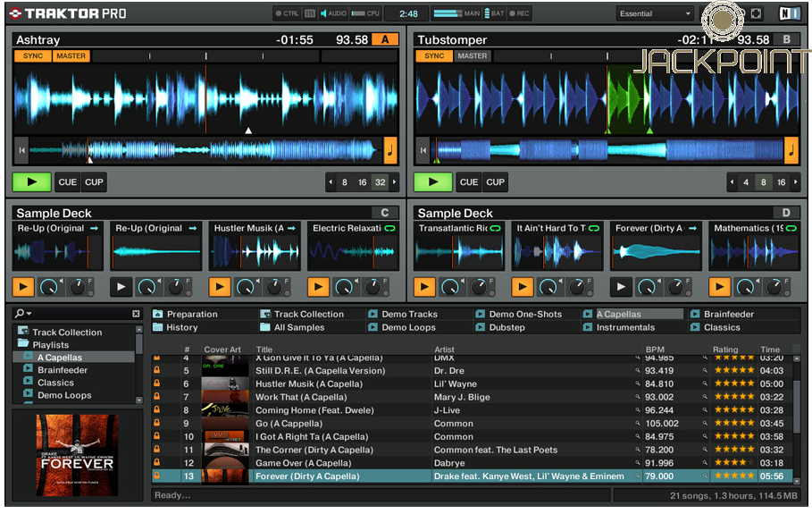Toggle MASTER on Deck B
Screen dimensions: 812x514
(x=473, y=56)
